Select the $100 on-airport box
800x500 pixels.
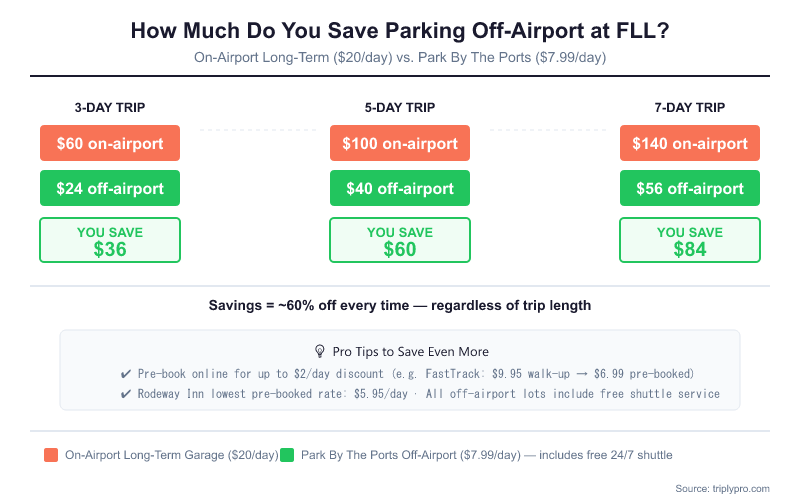pos(400,143)
